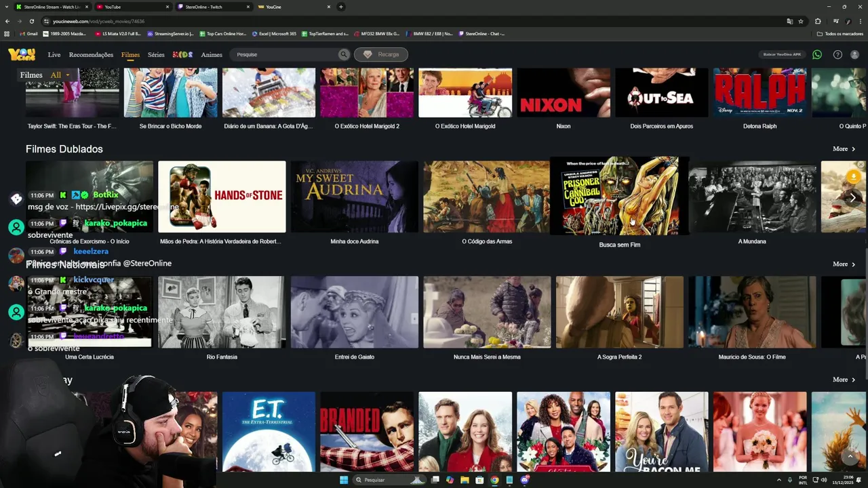Open the O Código das Armas thumbnail
Screen dimensions: 868x488
pos(487,197)
